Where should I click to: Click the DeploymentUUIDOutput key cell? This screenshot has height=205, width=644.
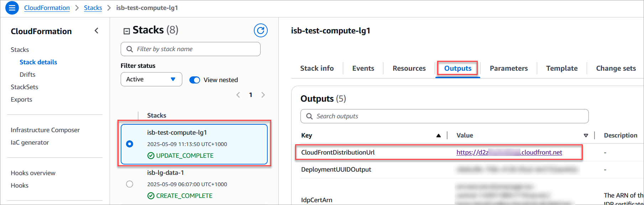coord(336,169)
